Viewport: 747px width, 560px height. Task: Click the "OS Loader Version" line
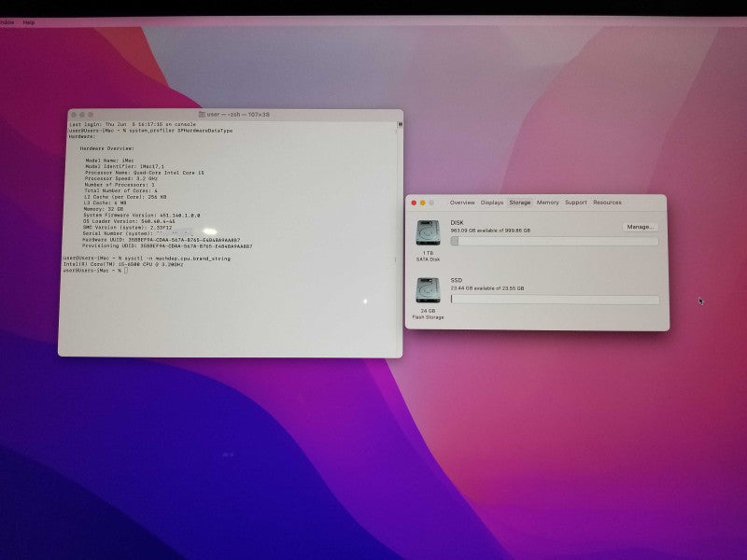pos(129,221)
